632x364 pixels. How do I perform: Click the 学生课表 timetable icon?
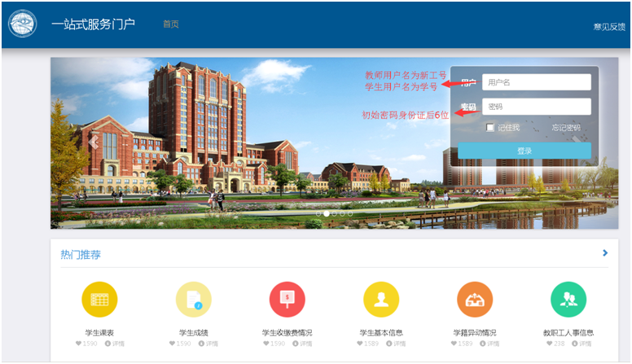99,299
